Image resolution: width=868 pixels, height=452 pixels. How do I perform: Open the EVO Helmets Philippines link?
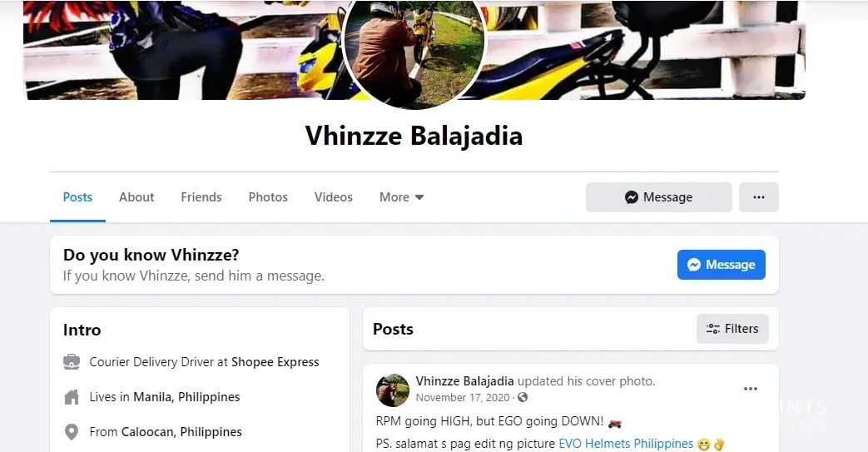[626, 444]
